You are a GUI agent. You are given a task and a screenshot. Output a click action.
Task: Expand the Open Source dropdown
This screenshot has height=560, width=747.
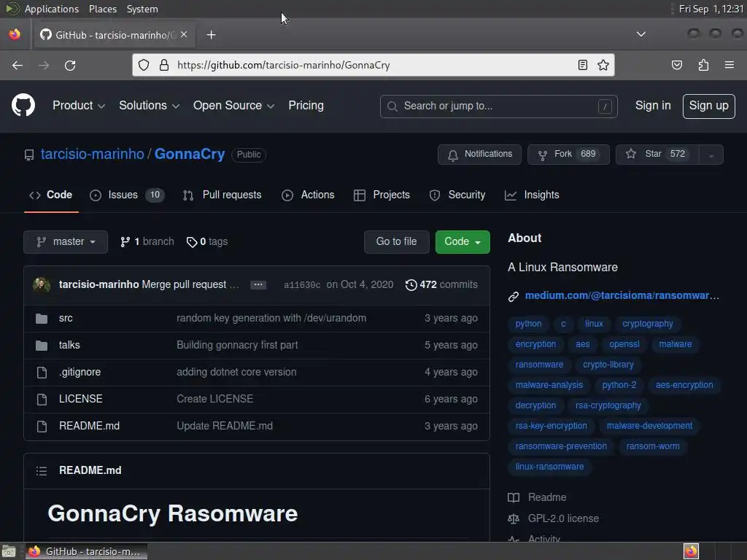pyautogui.click(x=233, y=105)
